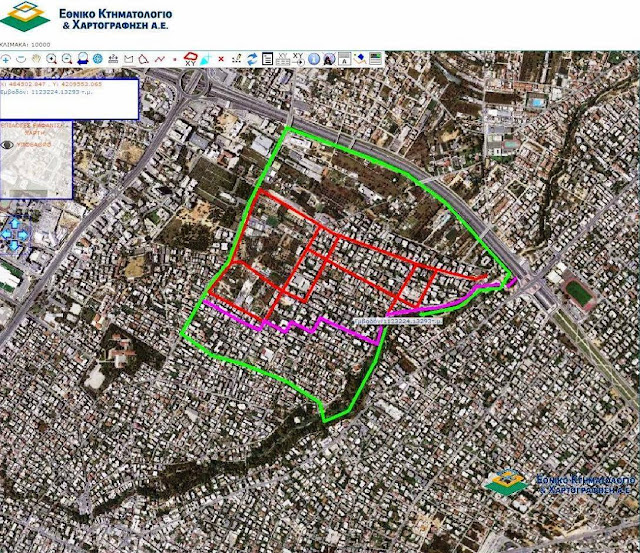Pan map left with the left arrow

5,235
